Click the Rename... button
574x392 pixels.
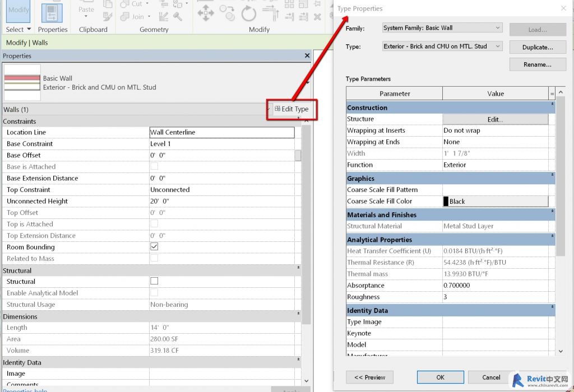pos(538,64)
